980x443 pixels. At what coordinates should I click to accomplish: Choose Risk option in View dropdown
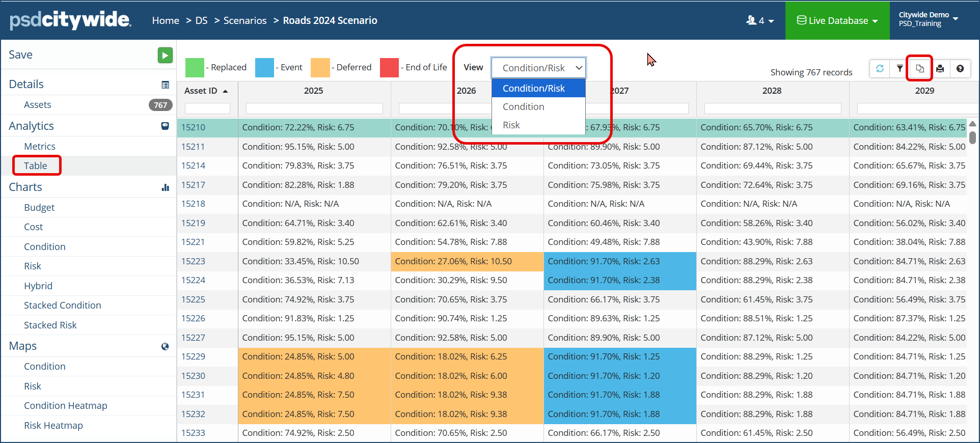(511, 125)
